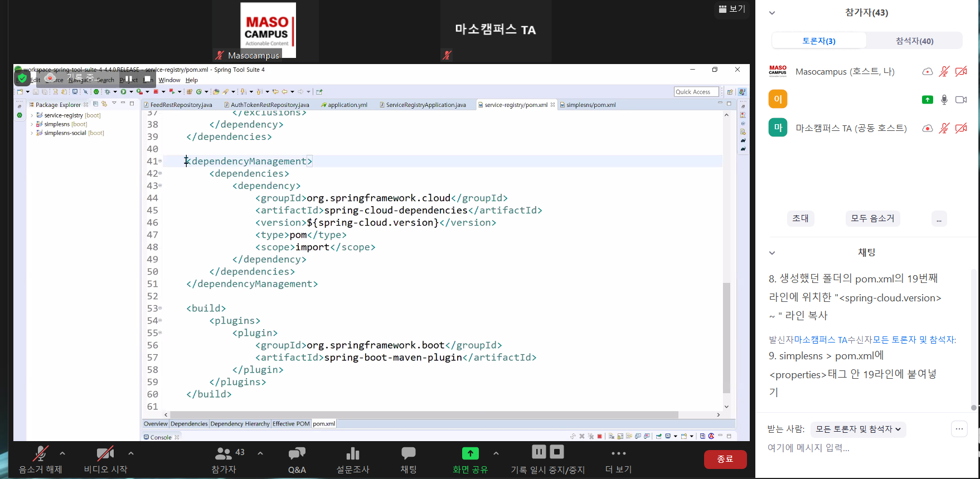Click the More (더 보기) toolbar icon
980x479 pixels.
pos(618,454)
